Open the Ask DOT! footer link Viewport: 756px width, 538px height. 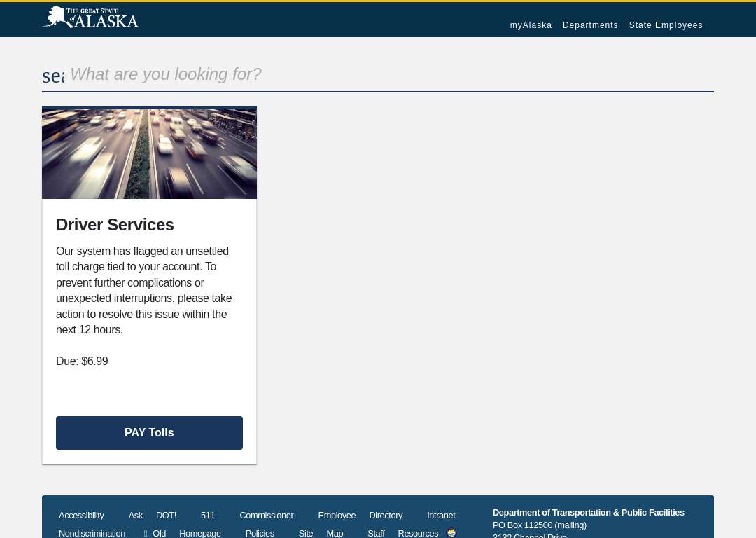[153, 516]
